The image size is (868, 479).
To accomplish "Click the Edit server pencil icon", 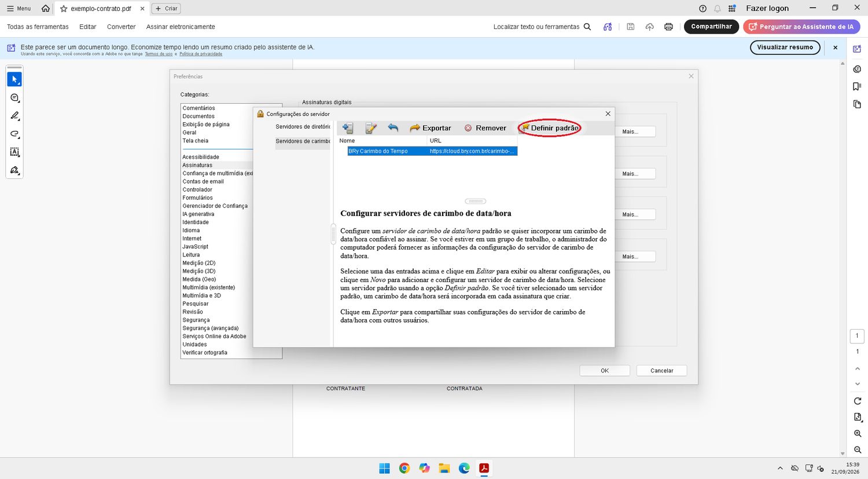I will [371, 128].
